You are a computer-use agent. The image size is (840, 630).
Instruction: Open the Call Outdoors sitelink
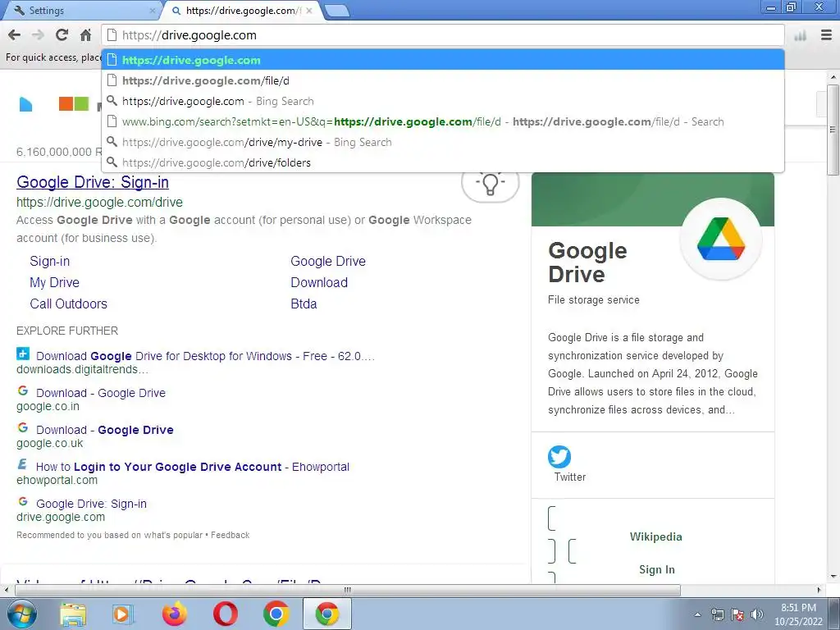[69, 304]
